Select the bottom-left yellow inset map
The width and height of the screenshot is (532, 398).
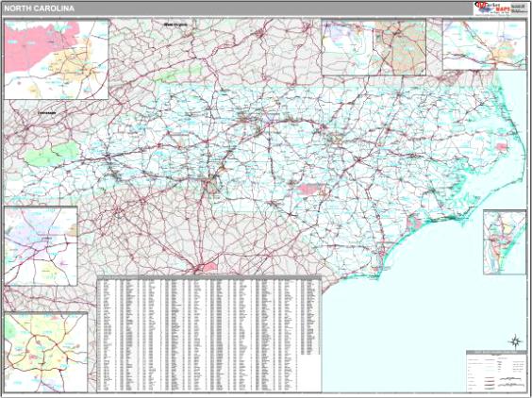pos(46,352)
